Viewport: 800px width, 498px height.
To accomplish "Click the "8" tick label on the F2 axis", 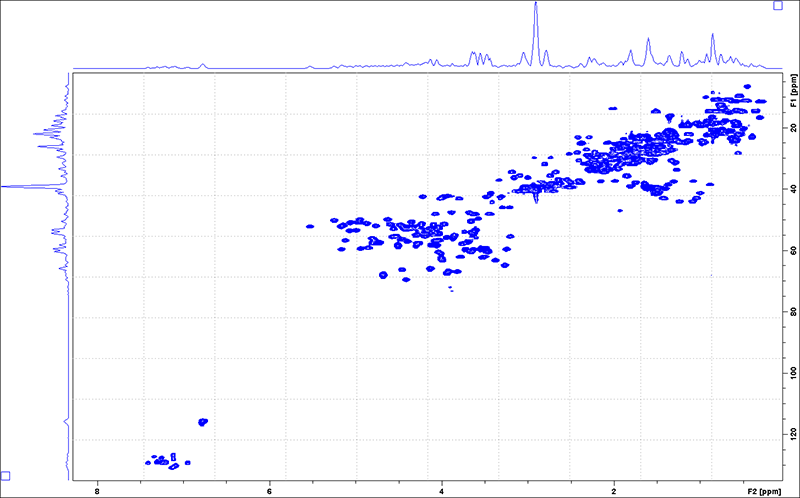I will [x=97, y=492].
